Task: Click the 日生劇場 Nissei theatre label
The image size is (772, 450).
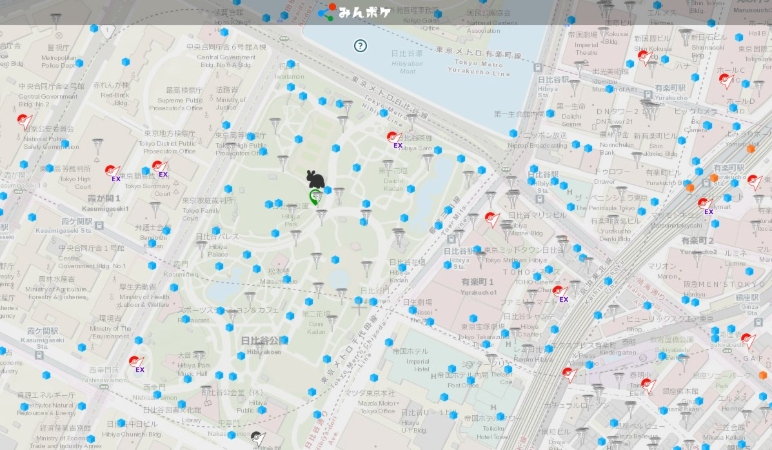Action: tap(417, 302)
